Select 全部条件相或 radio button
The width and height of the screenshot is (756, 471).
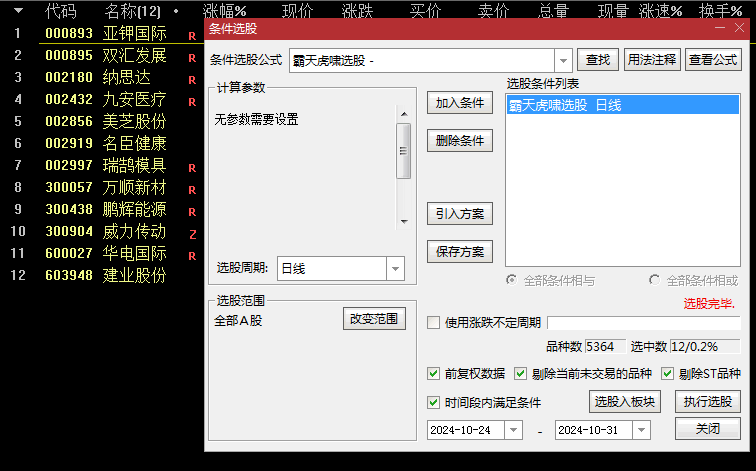(654, 280)
